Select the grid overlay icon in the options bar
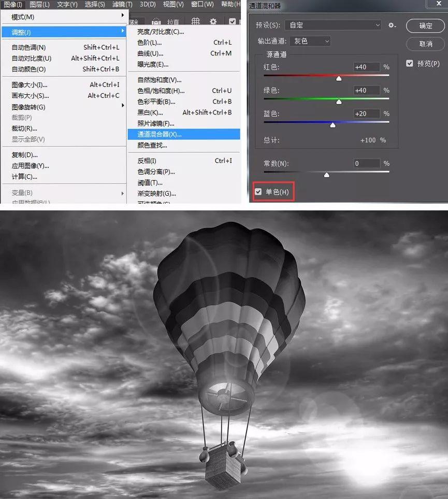Image resolution: width=448 pixels, height=499 pixels. pos(195,21)
